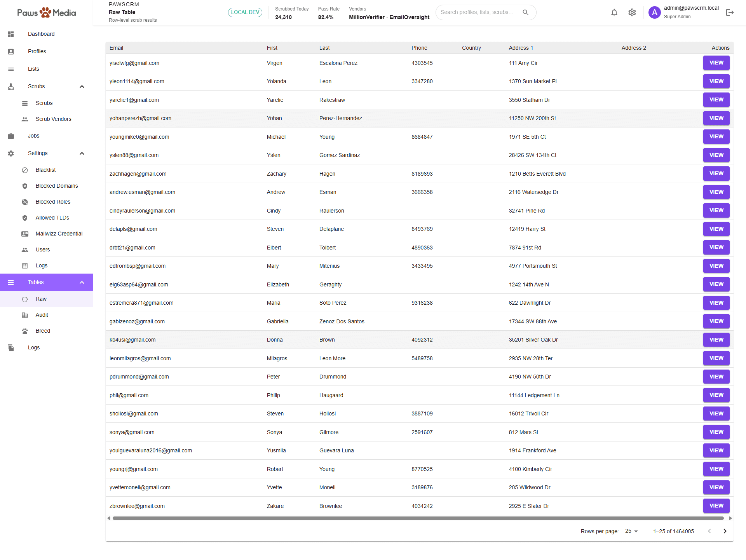The height and width of the screenshot is (560, 746).
Task: Click the admin user avatar
Action: (655, 12)
